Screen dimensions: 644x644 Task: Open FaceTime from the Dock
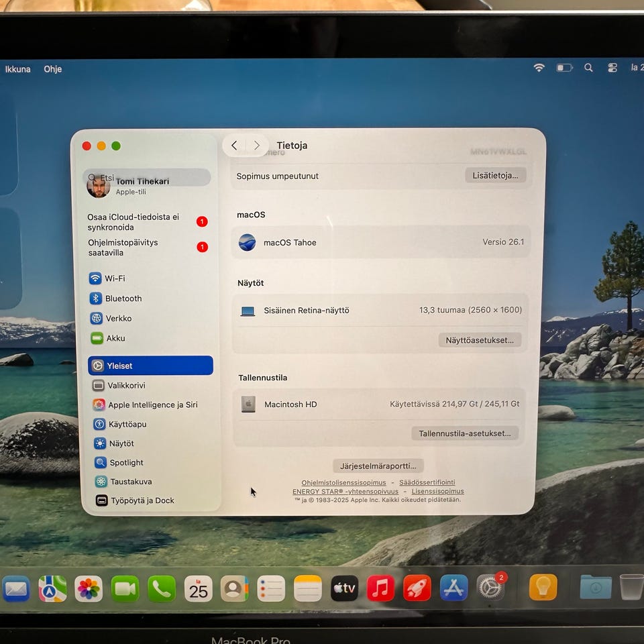125,589
